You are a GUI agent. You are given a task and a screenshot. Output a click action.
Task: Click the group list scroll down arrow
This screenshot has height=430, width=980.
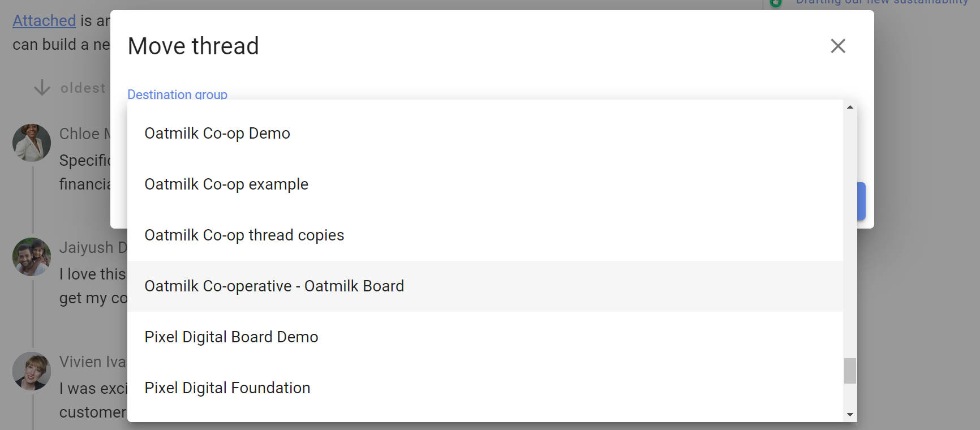pos(850,415)
